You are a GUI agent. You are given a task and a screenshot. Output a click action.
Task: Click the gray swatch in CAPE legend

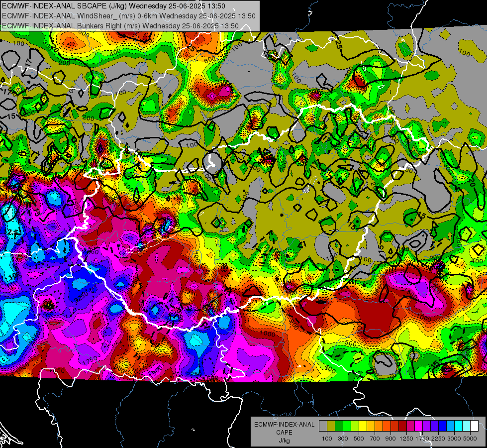coord(323,426)
